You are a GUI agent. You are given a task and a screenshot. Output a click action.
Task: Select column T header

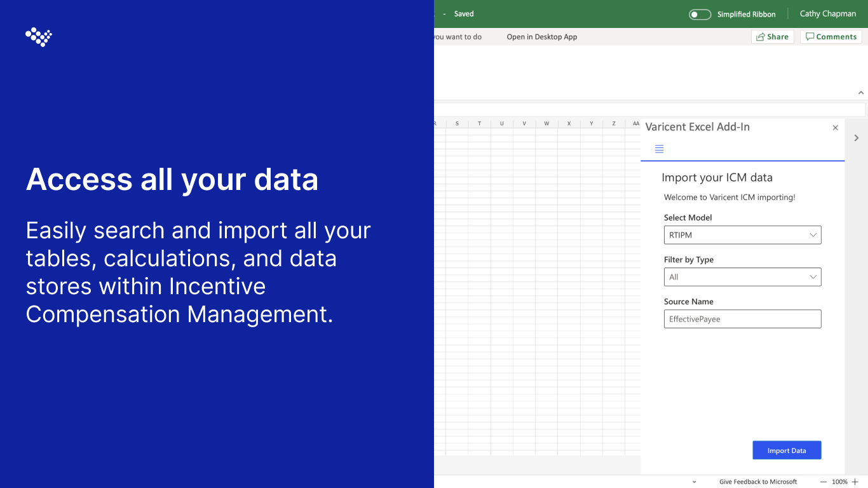click(479, 123)
